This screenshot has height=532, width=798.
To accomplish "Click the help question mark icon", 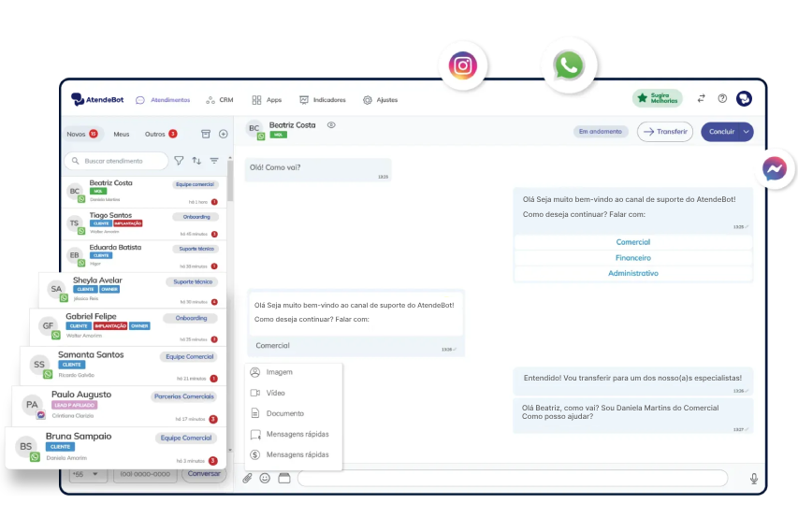I will coord(722,98).
